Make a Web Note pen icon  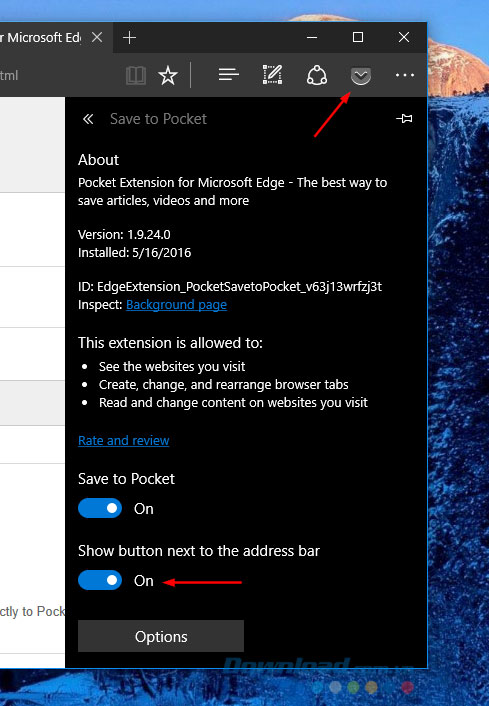coord(272,75)
